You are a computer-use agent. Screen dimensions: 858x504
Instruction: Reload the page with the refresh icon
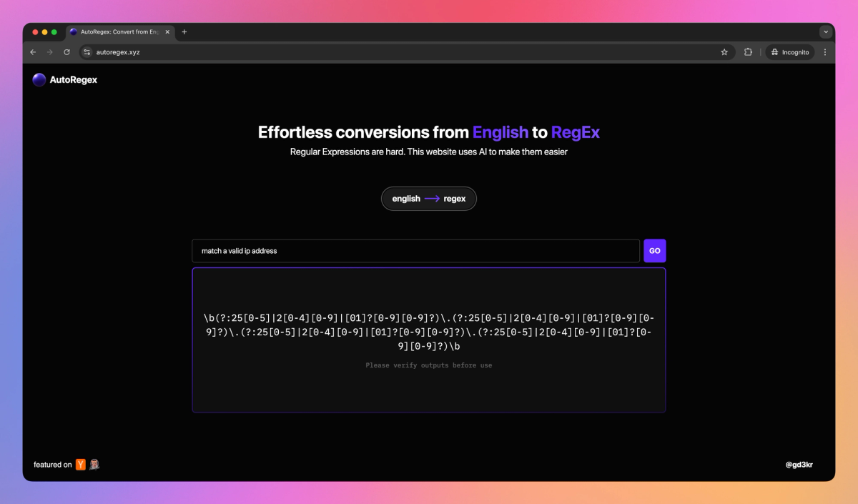tap(66, 51)
